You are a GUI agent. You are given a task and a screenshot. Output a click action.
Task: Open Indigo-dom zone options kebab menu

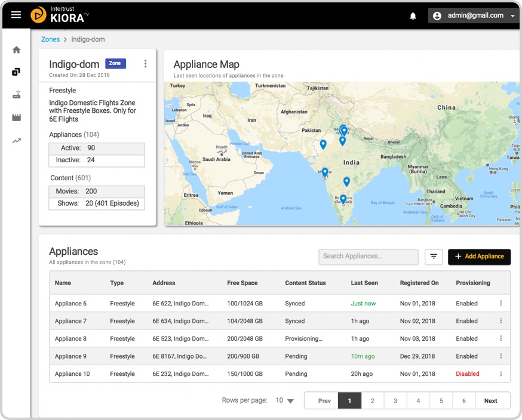tap(145, 63)
